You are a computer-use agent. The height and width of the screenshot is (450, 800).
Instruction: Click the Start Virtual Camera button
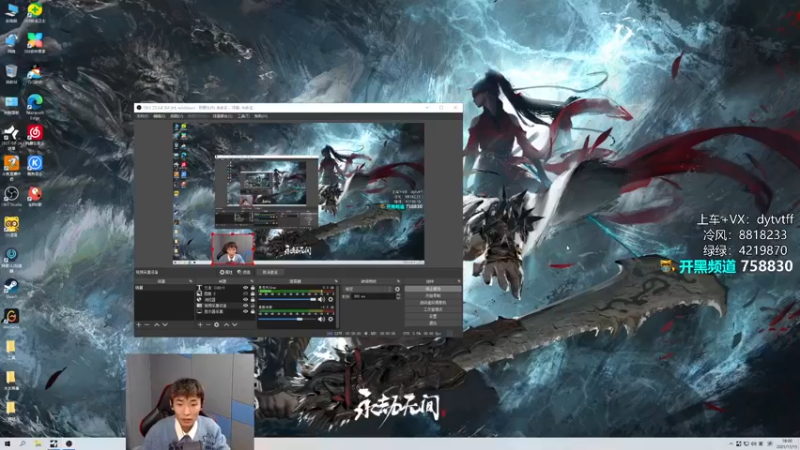point(433,303)
